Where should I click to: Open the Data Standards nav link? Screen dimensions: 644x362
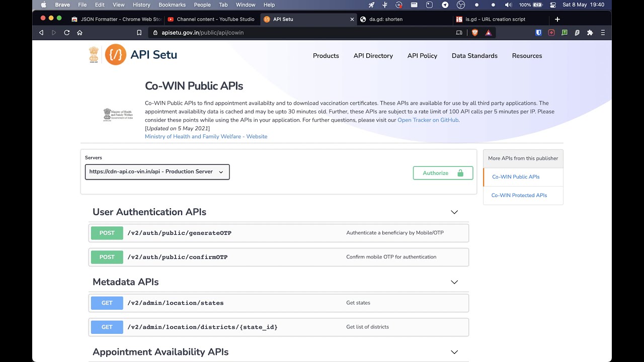pos(474,56)
